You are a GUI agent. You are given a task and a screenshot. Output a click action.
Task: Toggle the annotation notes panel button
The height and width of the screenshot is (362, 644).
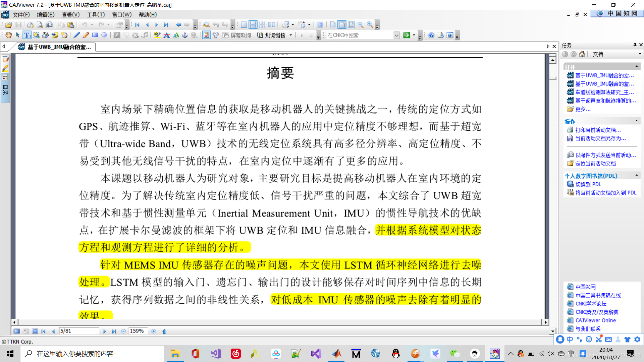click(6, 59)
